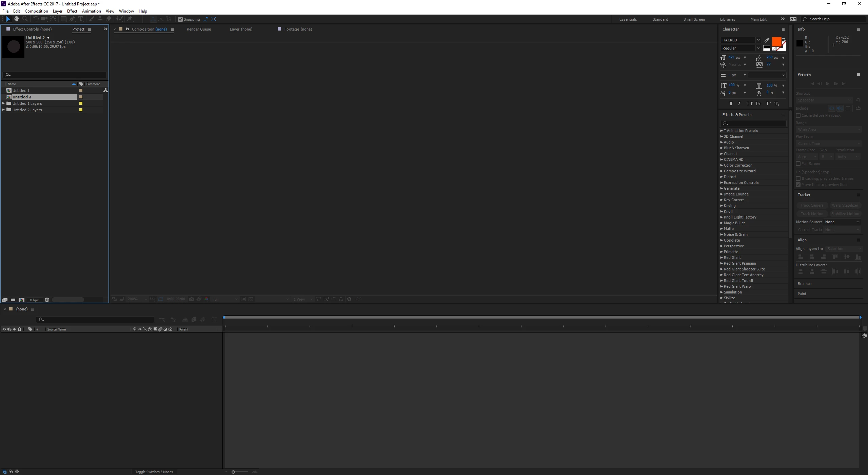868x475 pixels.
Task: Switch to the Render Queue tab
Action: pyautogui.click(x=199, y=29)
